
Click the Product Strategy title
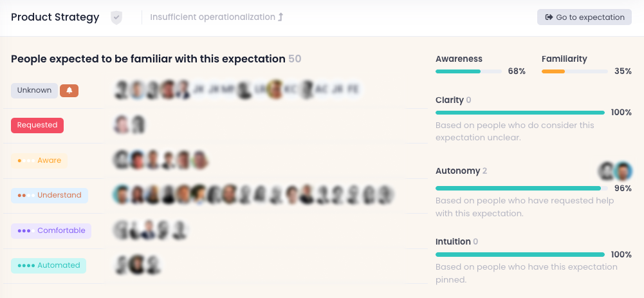(55, 17)
